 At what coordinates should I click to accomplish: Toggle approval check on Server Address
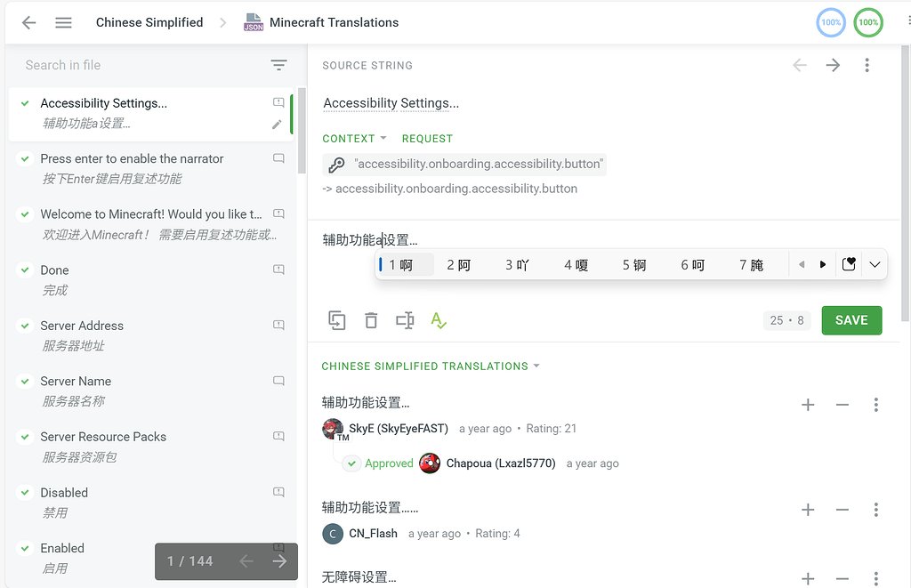[x=25, y=326]
